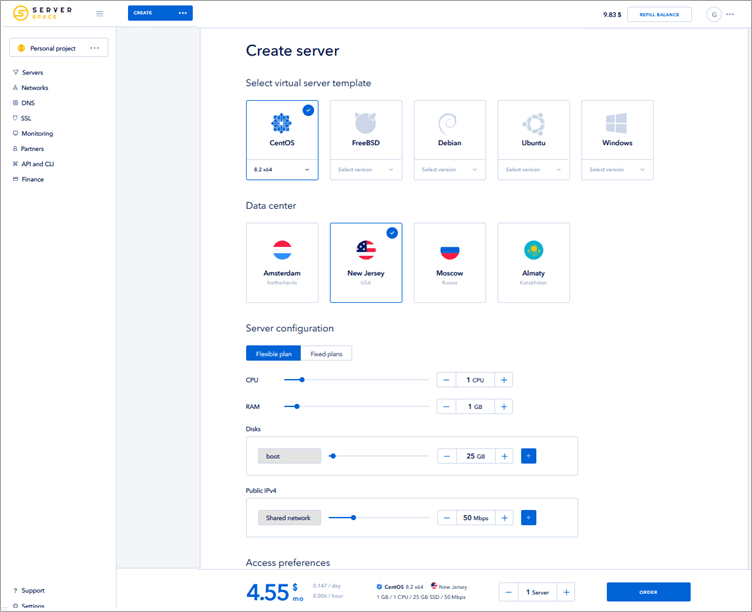This screenshot has width=752, height=612.
Task: Click the Networks sidebar icon
Action: (x=15, y=88)
